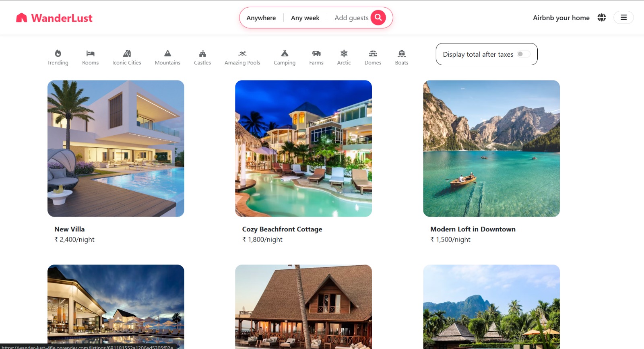The width and height of the screenshot is (644, 349).
Task: Filter by Farms category label
Action: click(x=316, y=63)
